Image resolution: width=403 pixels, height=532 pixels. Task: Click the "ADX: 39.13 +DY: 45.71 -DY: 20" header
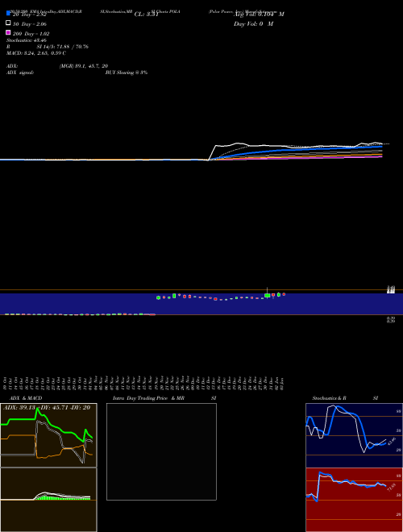47,408
